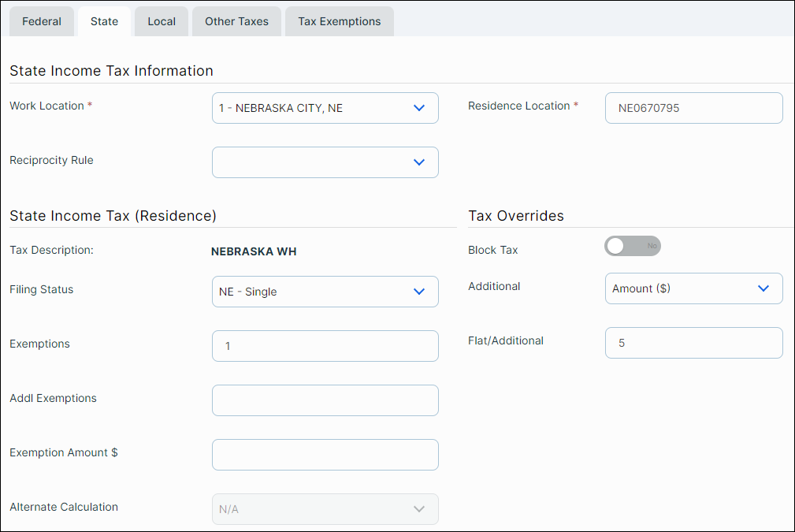Go to the Other Taxes tab
795x532 pixels.
(x=237, y=21)
